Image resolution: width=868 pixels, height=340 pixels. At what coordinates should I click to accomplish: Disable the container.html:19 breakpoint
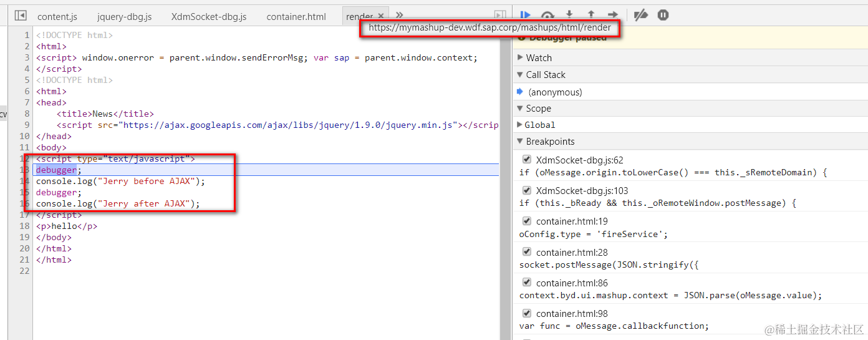pyautogui.click(x=527, y=221)
